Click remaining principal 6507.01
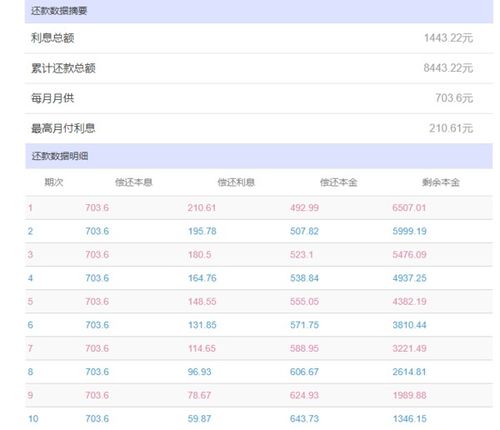Screen dimensions: 500x430 tap(409, 208)
